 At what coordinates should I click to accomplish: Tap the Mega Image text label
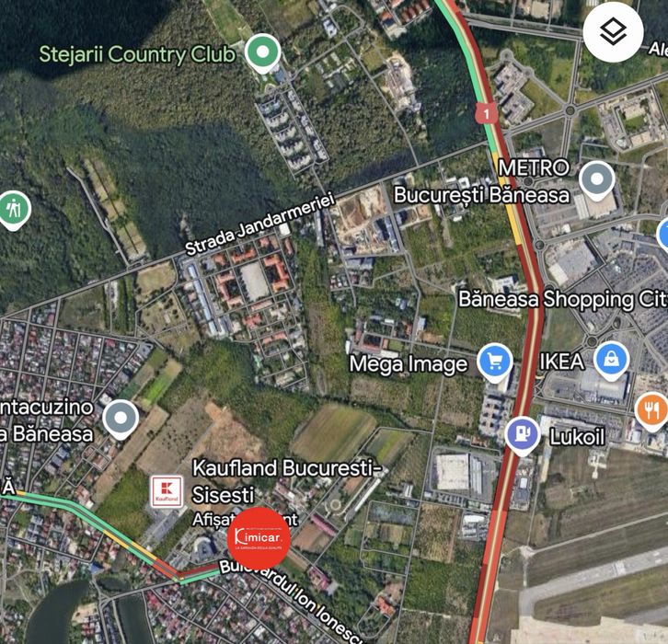click(x=409, y=364)
